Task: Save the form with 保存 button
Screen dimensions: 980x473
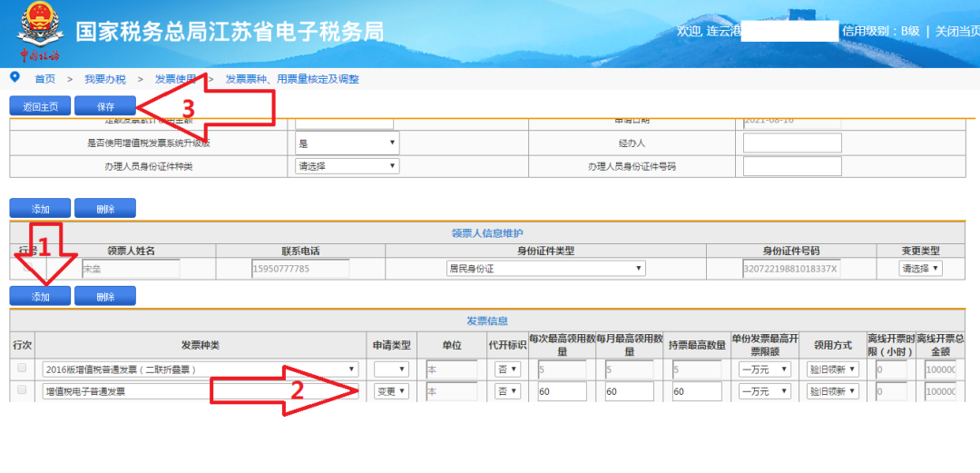Action: [105, 106]
